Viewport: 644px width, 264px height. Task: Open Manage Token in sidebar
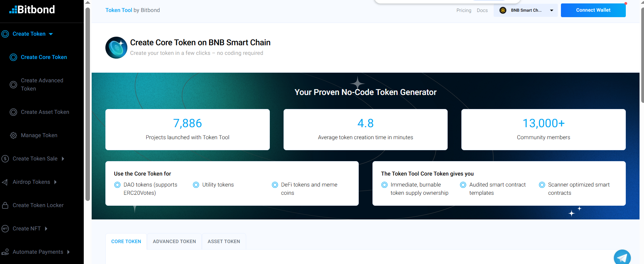[x=39, y=135]
